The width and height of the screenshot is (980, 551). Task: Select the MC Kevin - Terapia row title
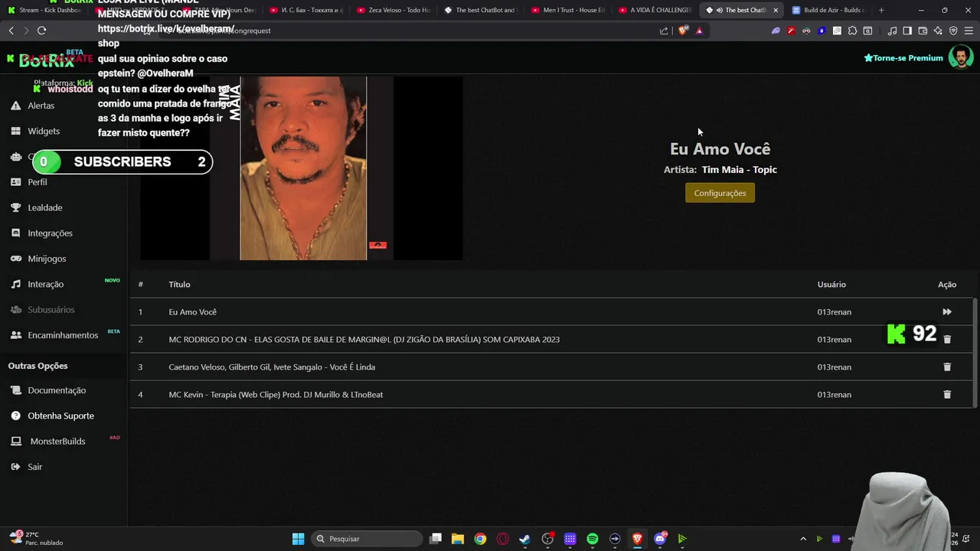click(x=276, y=395)
